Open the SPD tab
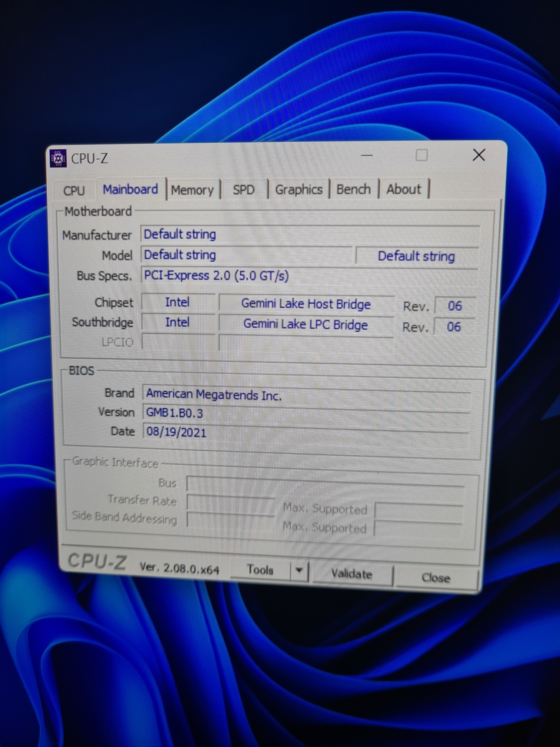Image resolution: width=560 pixels, height=747 pixels. click(x=243, y=190)
